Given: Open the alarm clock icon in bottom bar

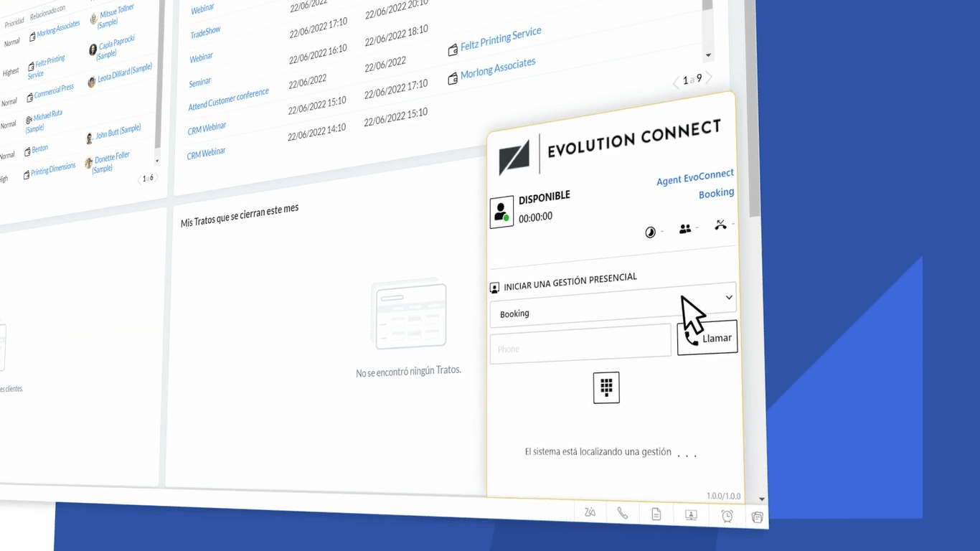Looking at the screenshot, I should tap(727, 516).
